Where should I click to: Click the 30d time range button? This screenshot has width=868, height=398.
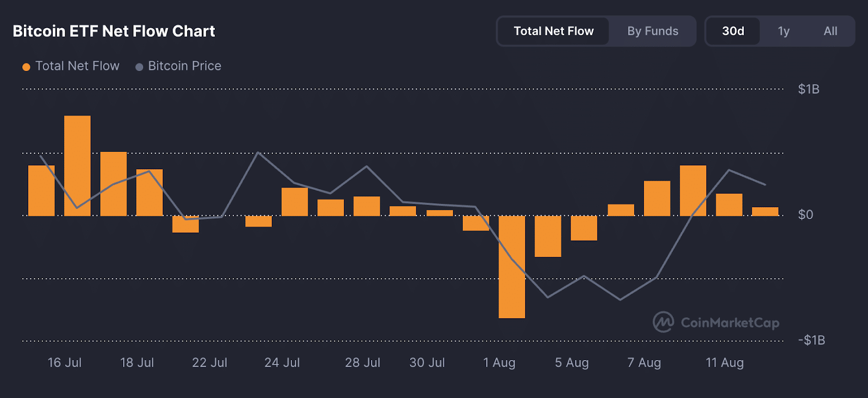point(732,31)
